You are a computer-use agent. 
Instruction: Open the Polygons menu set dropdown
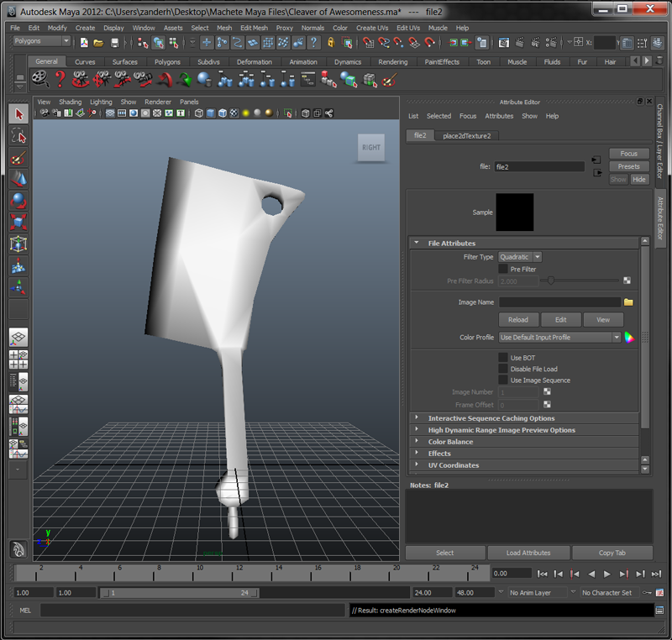41,41
